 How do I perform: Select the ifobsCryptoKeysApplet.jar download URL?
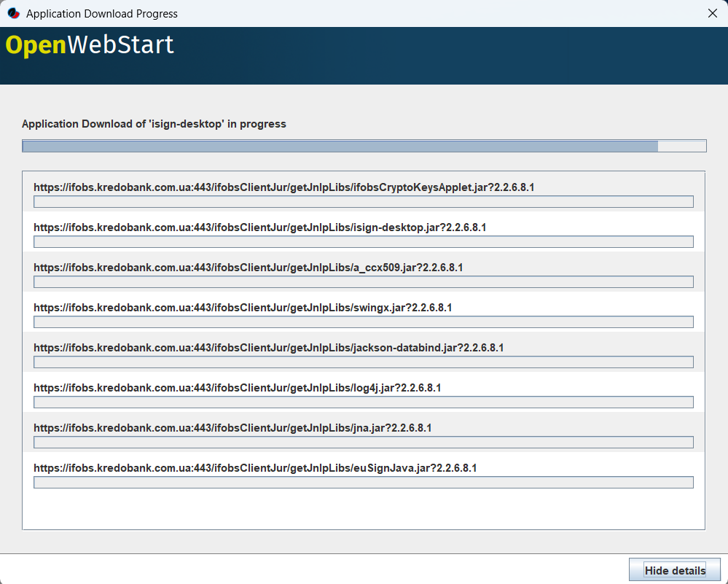tap(283, 187)
